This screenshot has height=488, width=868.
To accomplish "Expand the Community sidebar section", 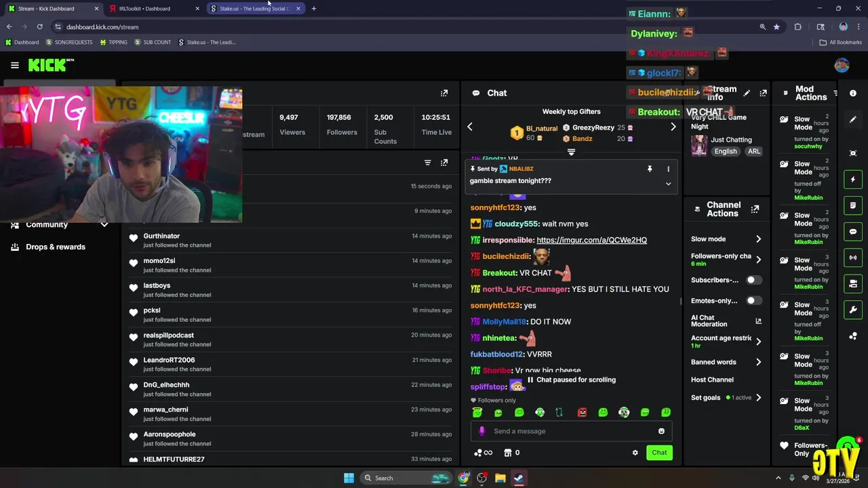I will pyautogui.click(x=104, y=224).
